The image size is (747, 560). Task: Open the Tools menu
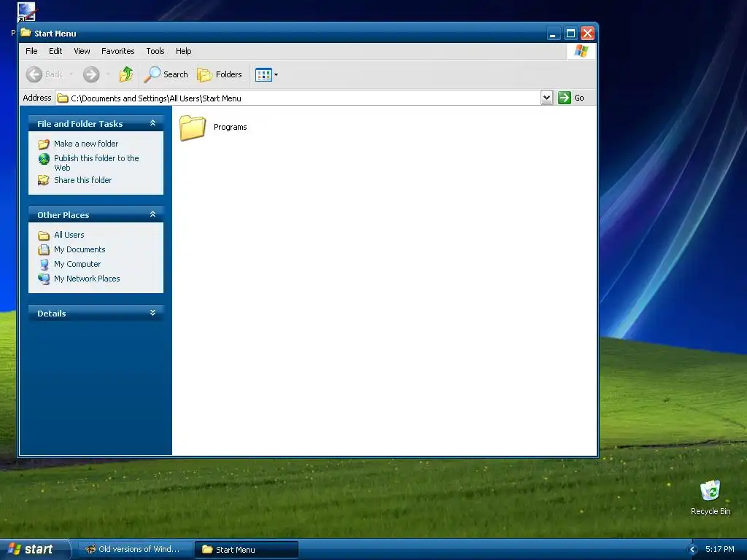tap(155, 51)
